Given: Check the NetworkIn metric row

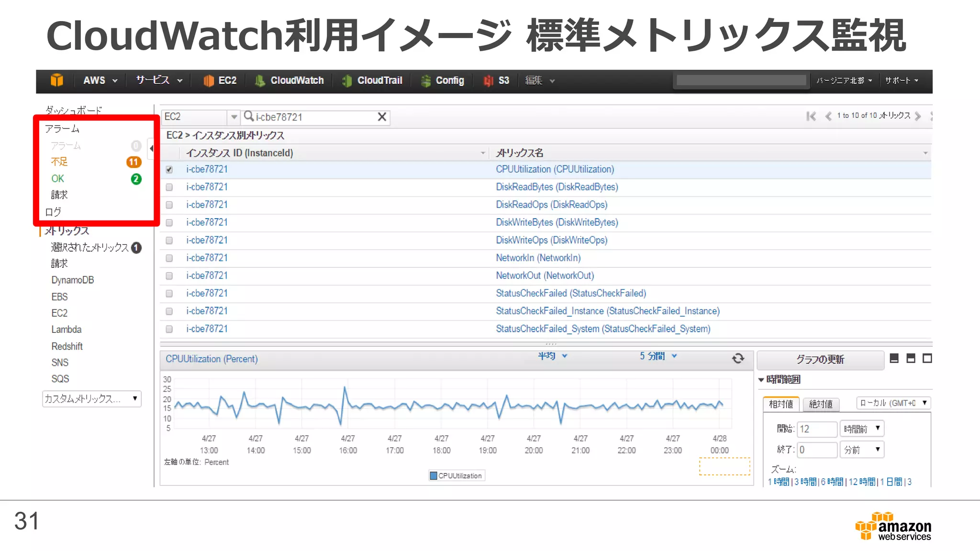Looking at the screenshot, I should tap(169, 258).
